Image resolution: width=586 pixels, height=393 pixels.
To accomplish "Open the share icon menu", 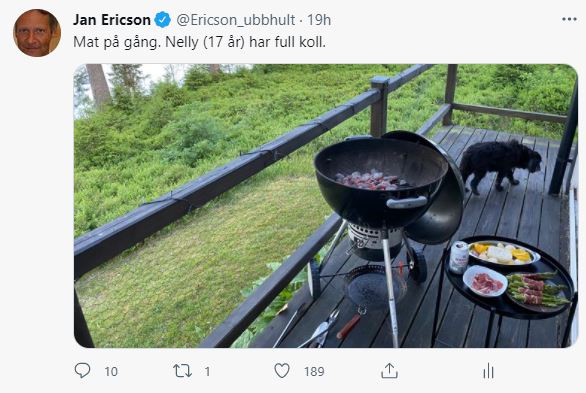I will click(389, 371).
